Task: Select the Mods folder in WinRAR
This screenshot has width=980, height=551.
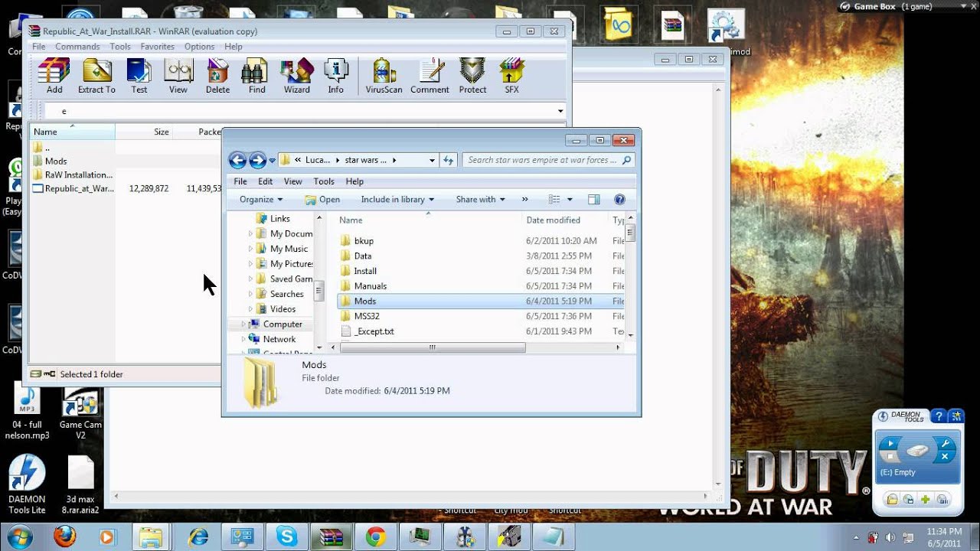Action: [x=56, y=161]
